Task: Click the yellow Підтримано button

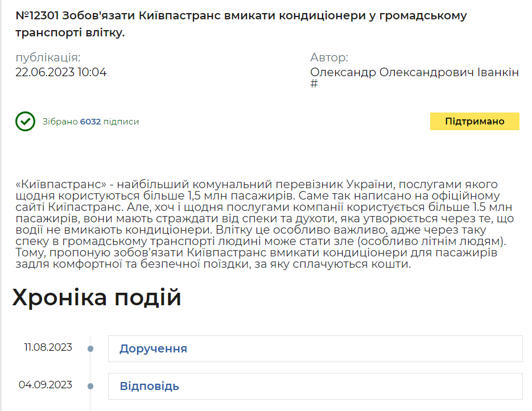Action: (x=474, y=122)
